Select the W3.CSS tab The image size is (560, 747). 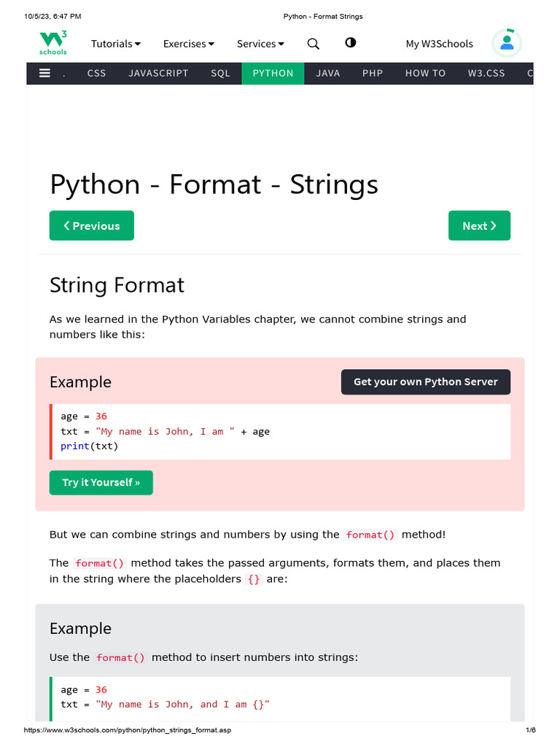[x=486, y=73]
